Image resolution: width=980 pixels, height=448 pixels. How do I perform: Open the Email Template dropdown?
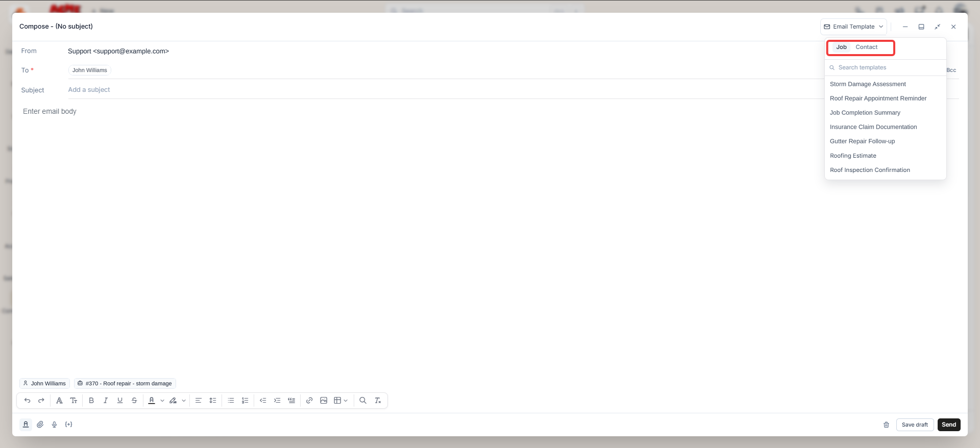click(853, 27)
